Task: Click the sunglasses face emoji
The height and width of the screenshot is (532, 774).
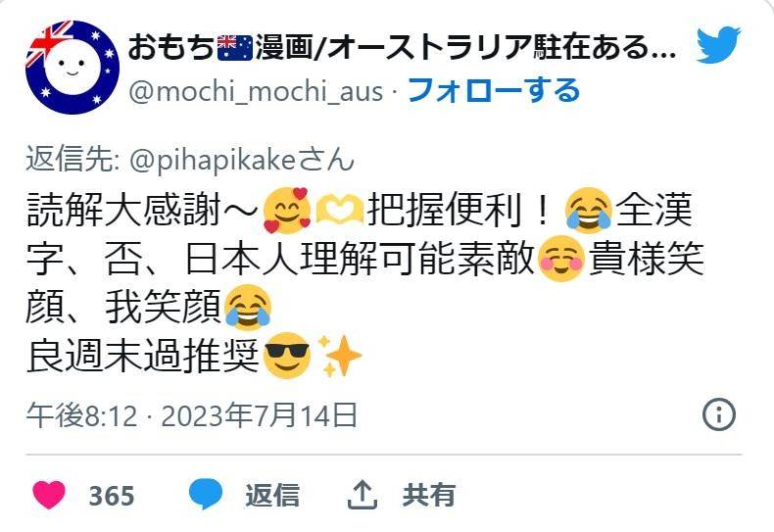Action: pos(287,356)
